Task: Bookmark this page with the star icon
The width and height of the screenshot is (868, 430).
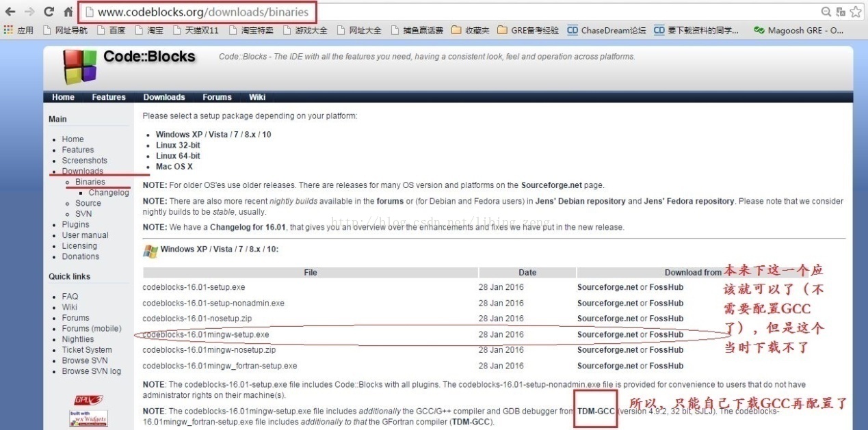Action: pos(857,12)
